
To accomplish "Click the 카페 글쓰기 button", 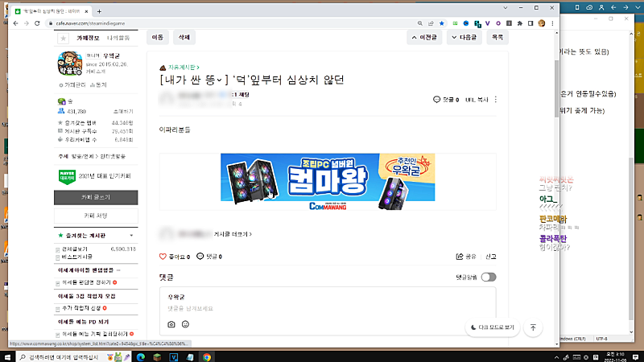I will coord(96,197).
